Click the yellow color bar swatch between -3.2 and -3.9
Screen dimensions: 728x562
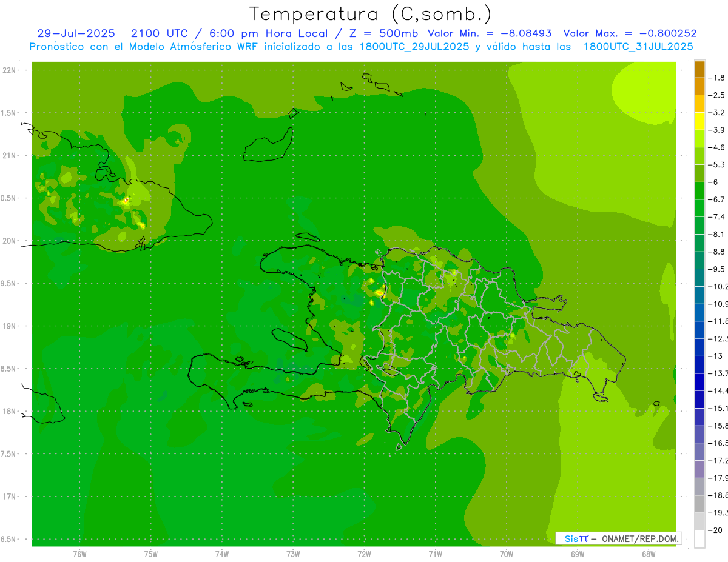[699, 121]
